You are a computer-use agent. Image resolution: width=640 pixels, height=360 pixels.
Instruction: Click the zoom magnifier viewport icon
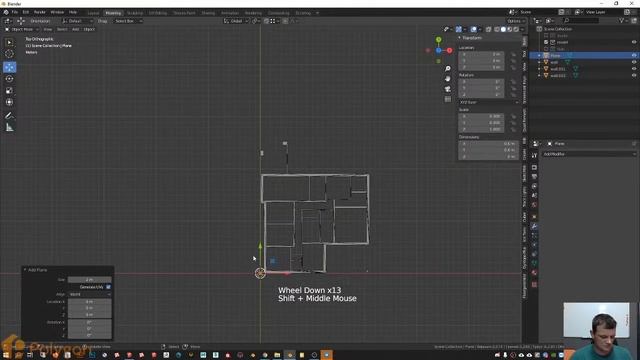tap(448, 69)
